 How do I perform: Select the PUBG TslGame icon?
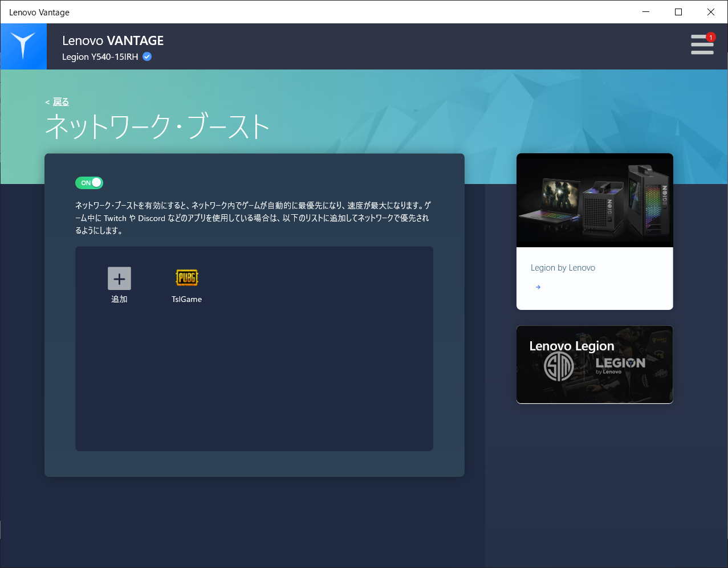tap(187, 277)
